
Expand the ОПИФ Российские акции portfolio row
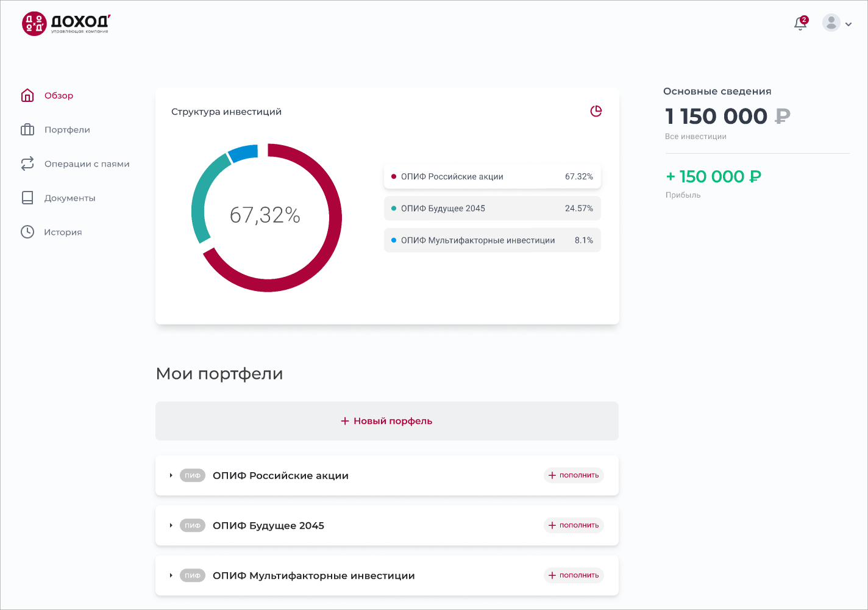pyautogui.click(x=171, y=475)
